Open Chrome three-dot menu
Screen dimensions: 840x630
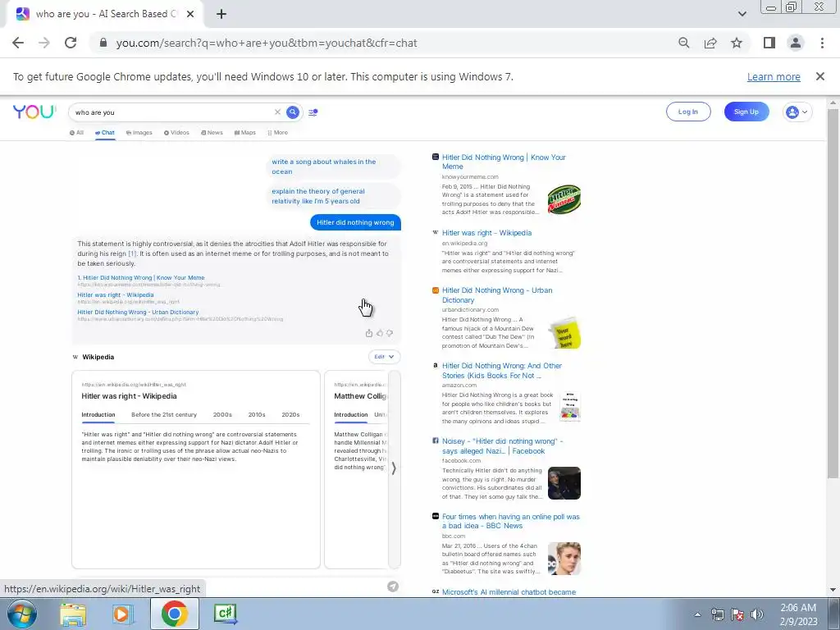(x=822, y=43)
